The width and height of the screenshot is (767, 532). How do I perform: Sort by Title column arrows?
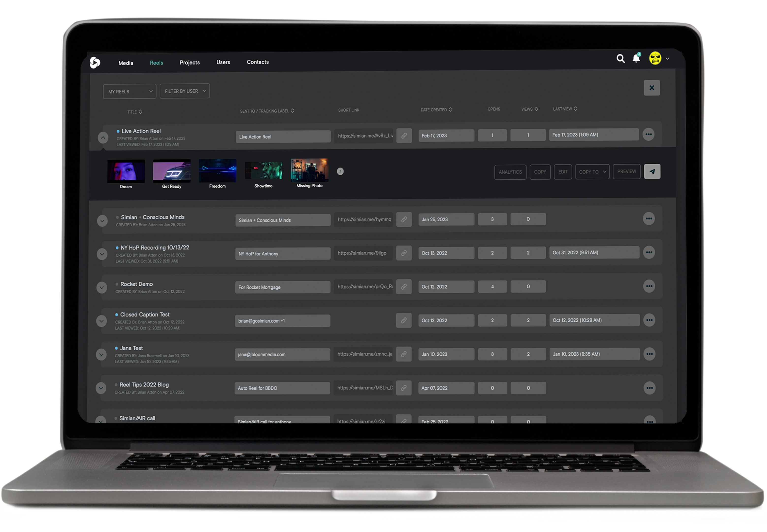coord(140,112)
